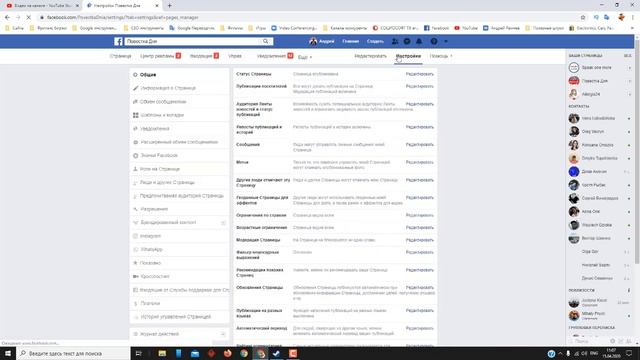640x360 pixels.
Task: Click Редактировать for Статус Страницы
Action: (x=420, y=74)
